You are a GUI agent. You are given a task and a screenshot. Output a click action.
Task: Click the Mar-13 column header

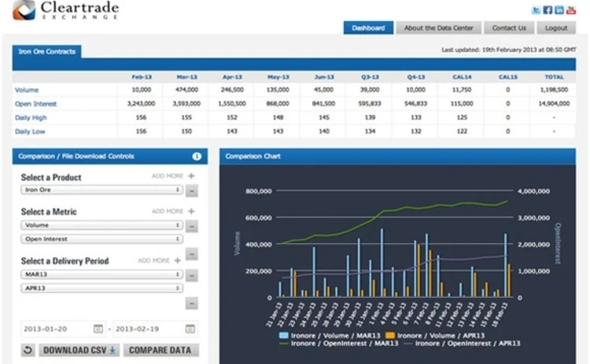tap(187, 77)
